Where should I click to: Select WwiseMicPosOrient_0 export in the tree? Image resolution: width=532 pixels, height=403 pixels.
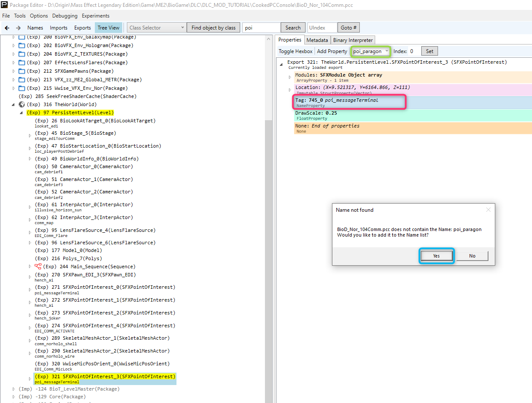point(102,366)
